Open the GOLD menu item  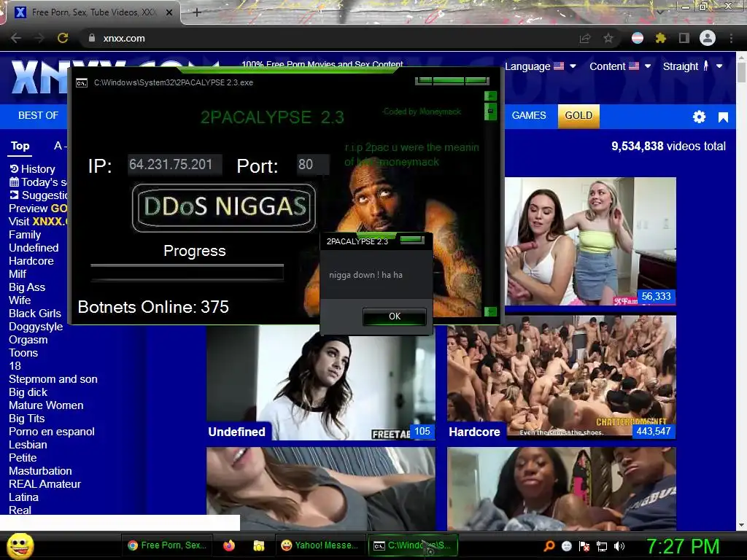point(578,116)
